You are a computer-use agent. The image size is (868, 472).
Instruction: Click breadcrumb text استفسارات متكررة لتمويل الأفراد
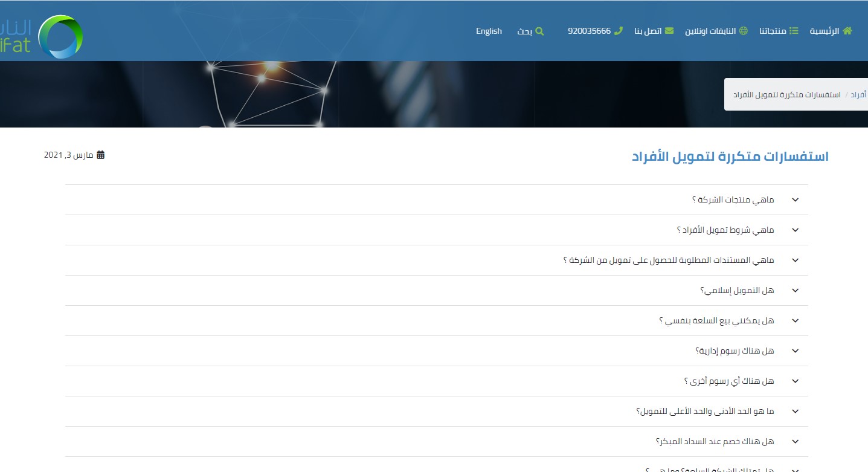click(787, 95)
